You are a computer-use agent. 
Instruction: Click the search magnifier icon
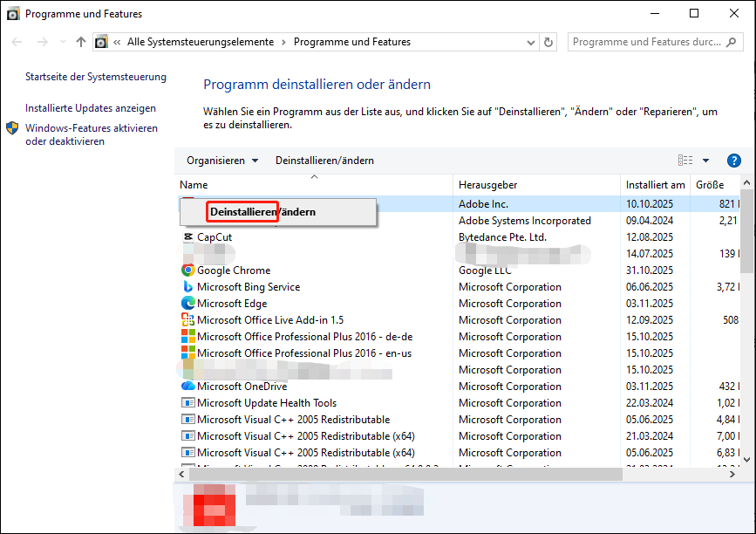tap(732, 42)
